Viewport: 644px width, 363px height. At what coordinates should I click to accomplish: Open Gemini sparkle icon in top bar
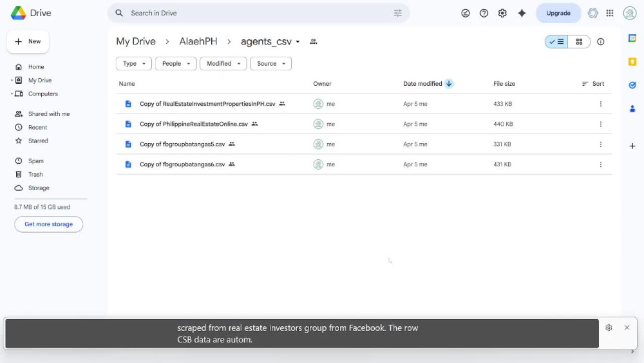tap(522, 13)
